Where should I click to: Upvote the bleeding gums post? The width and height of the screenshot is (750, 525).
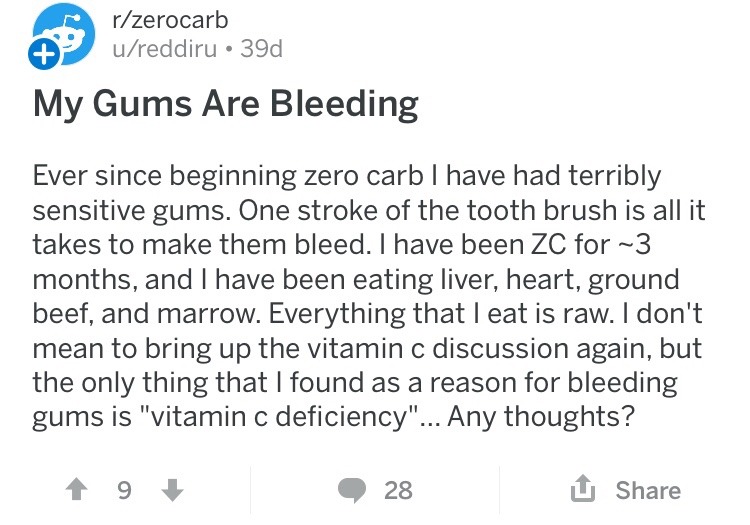tap(78, 490)
